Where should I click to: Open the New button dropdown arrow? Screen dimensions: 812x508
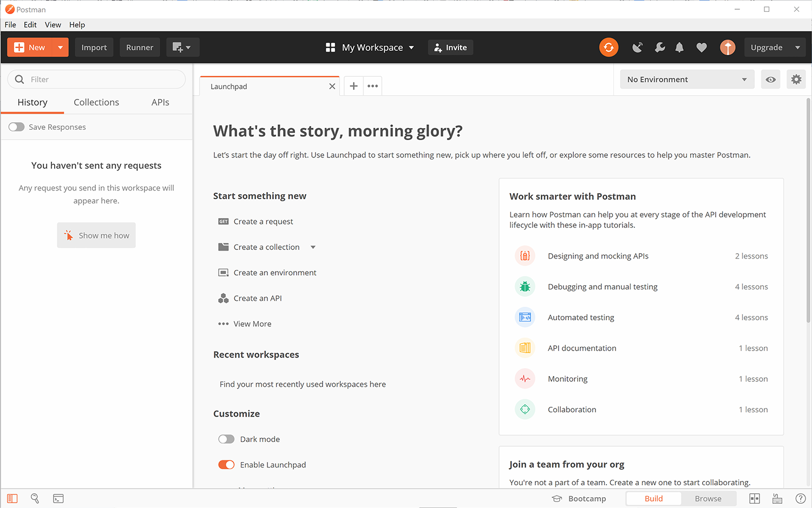(x=60, y=47)
